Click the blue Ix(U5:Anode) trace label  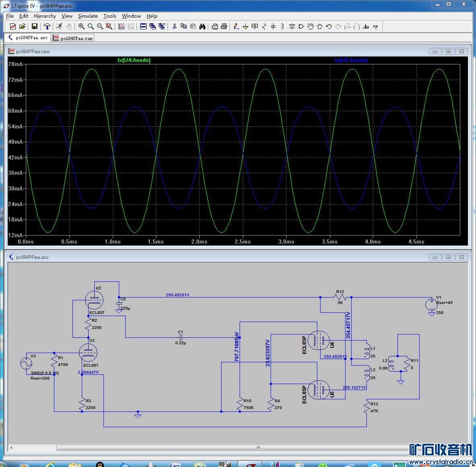pos(351,60)
